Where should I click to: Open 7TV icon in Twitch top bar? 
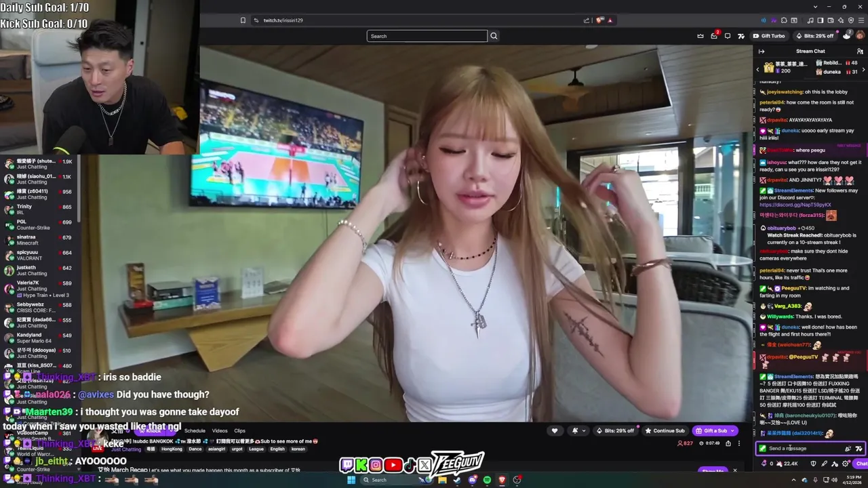[741, 36]
